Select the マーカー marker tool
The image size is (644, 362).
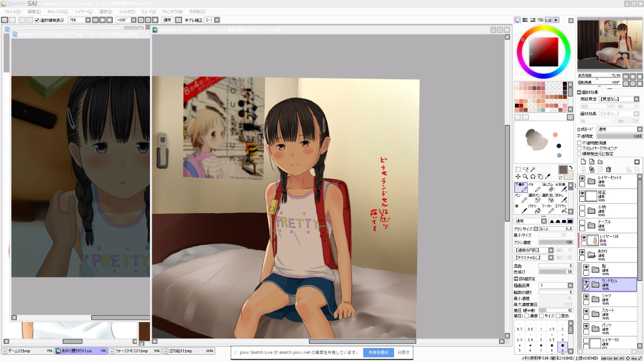point(548,209)
